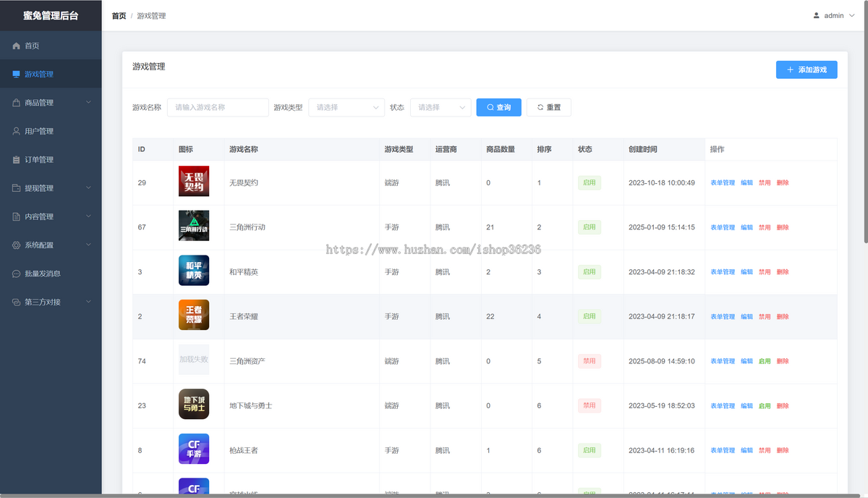Expand the 内容管理 submenu arrow
This screenshot has height=498, width=868.
[x=88, y=216]
